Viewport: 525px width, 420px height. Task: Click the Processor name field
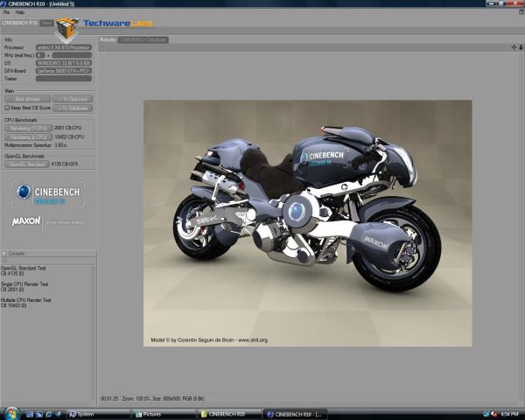pos(64,47)
